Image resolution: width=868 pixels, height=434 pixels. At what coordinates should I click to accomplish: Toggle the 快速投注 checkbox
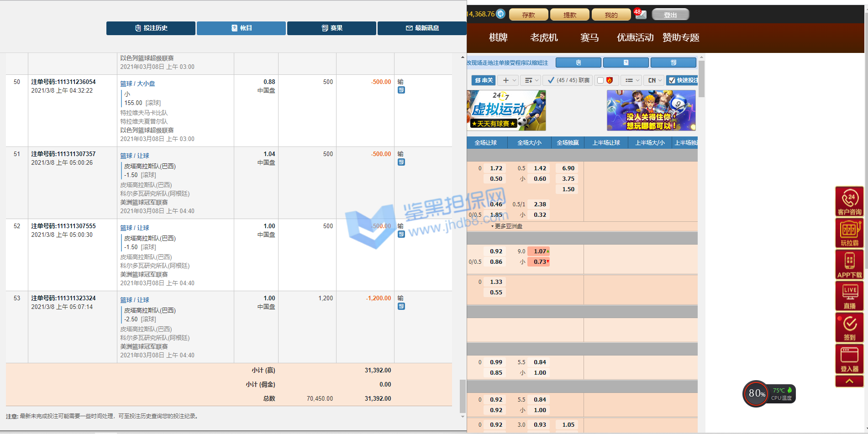point(672,80)
